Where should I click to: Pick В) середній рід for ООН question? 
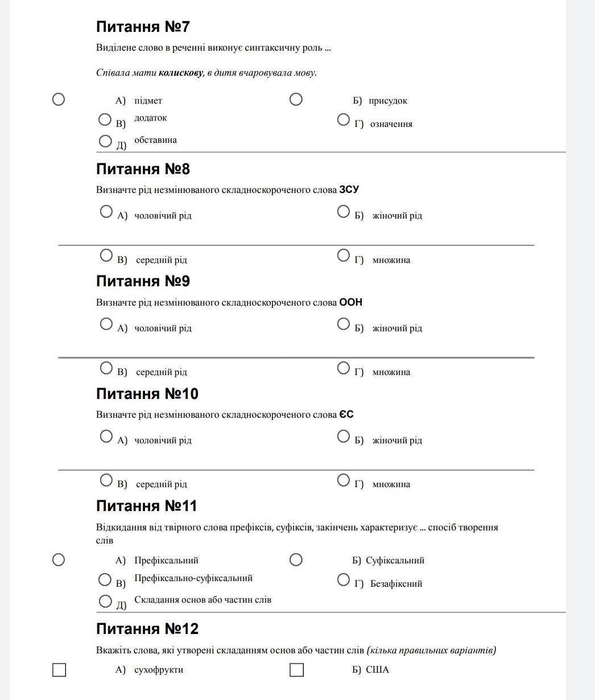pos(106,368)
